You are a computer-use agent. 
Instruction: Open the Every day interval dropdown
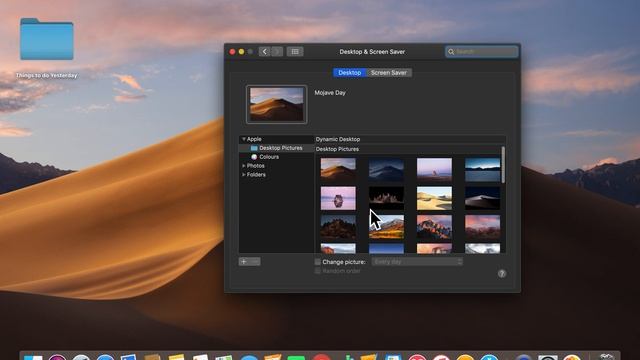417,262
